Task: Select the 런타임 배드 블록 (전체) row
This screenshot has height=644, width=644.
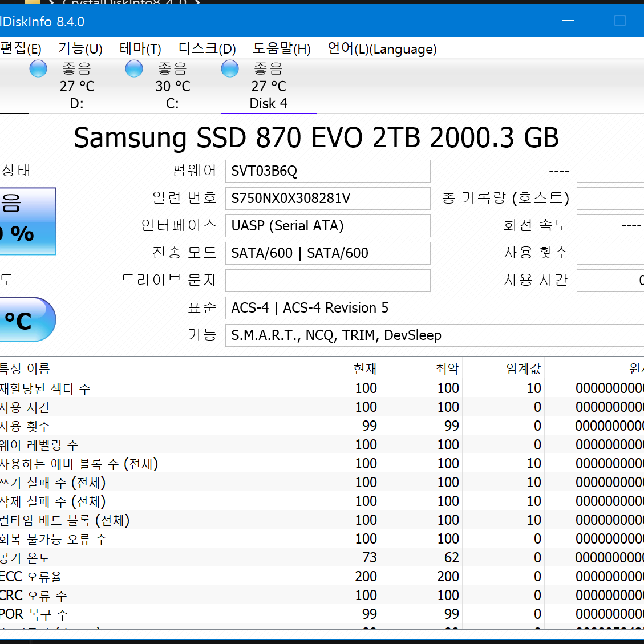Action: tap(322, 520)
